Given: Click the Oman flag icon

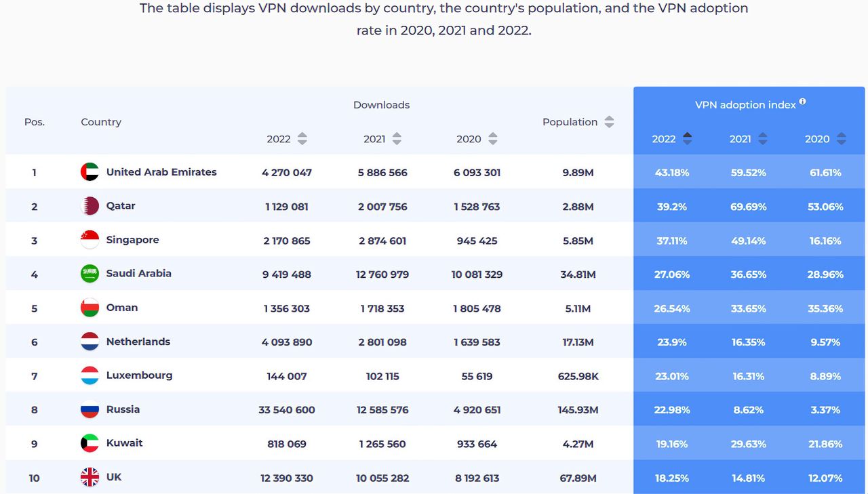Looking at the screenshot, I should [90, 308].
